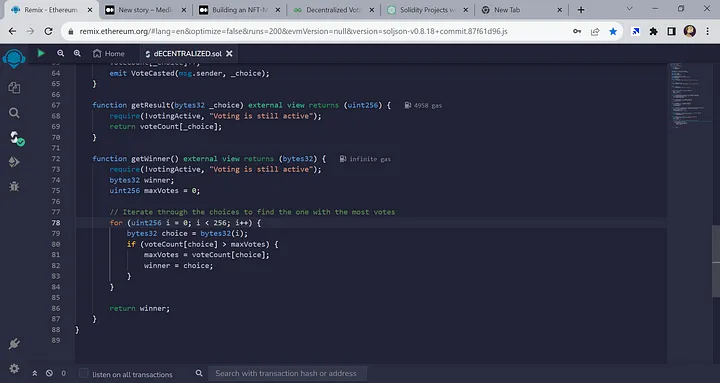Image resolution: width=720 pixels, height=383 pixels.
Task: Close the dECENTRALIZED.sol editor tab
Action: pos(229,54)
